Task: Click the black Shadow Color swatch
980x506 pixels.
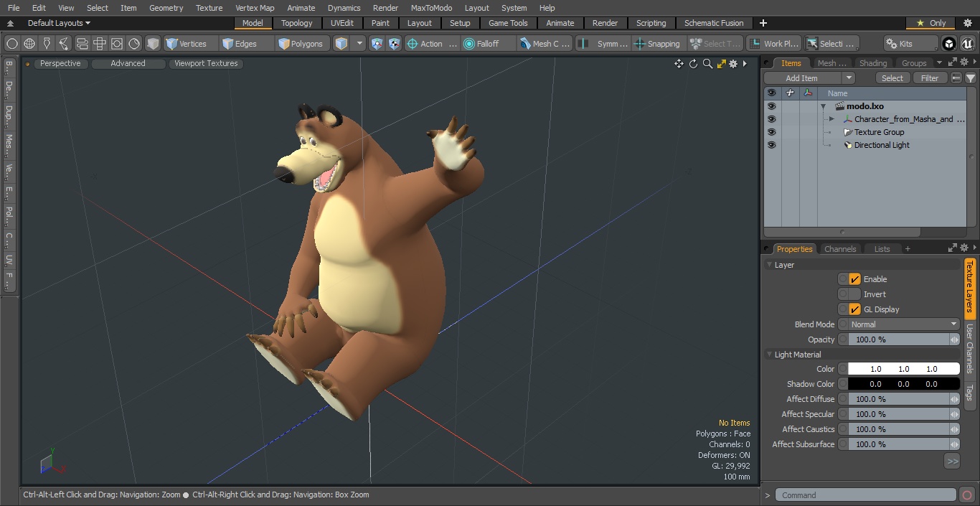Action: pos(903,384)
